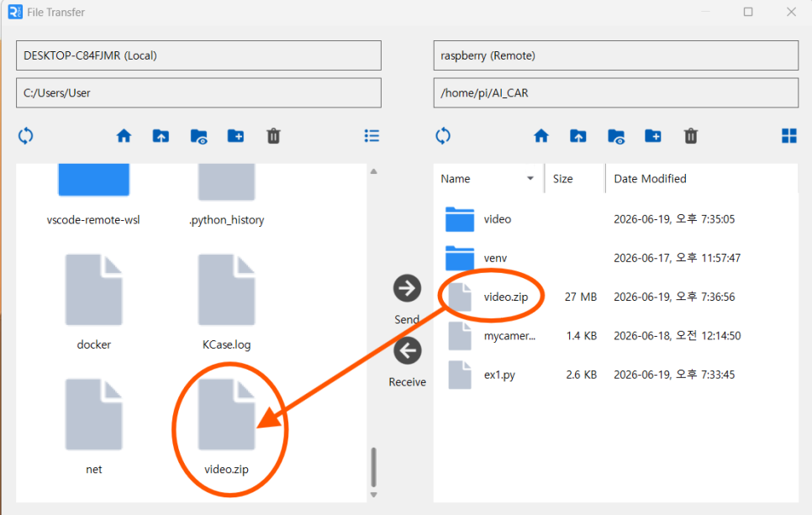
Task: Refresh the remote file list
Action: pyautogui.click(x=443, y=136)
